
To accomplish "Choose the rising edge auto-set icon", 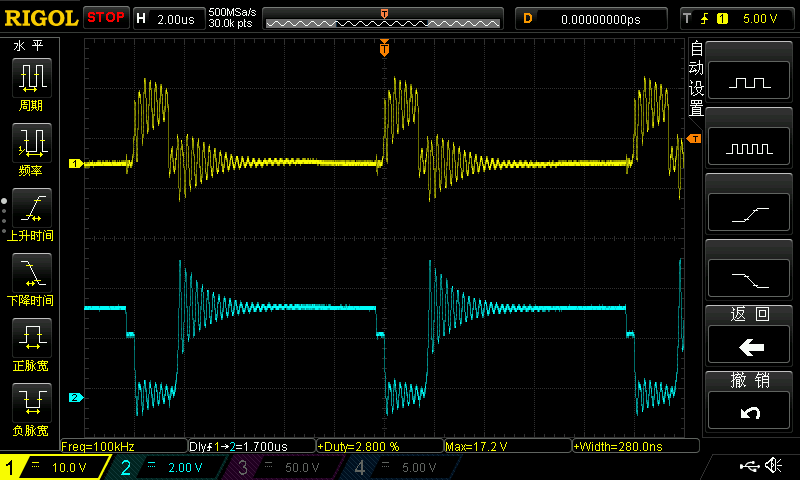I will pyautogui.click(x=749, y=213).
